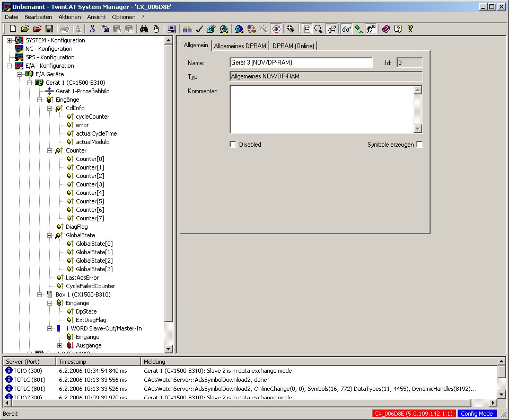The image size is (509, 420).
Task: Click the magnifying glass zoom icon
Action: 319,29
